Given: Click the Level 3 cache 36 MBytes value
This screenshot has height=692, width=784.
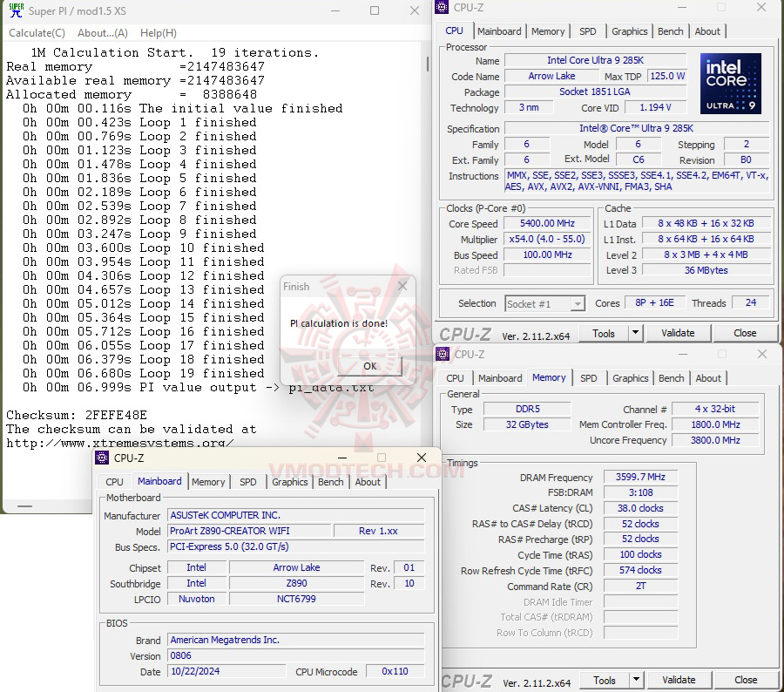Looking at the screenshot, I should coord(706,270).
